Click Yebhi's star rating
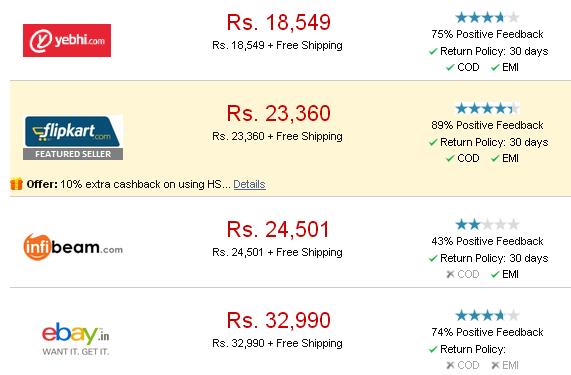This screenshot has height=375, width=571. click(487, 17)
